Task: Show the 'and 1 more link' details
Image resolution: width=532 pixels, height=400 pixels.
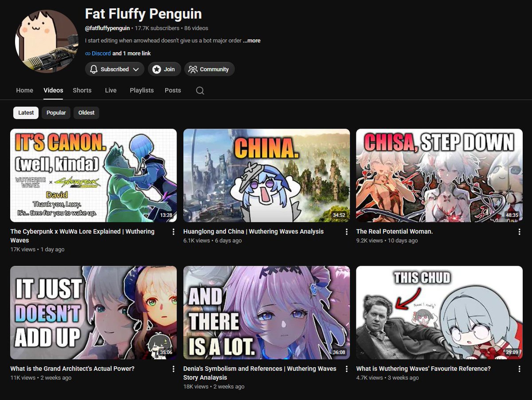Action: (x=132, y=54)
